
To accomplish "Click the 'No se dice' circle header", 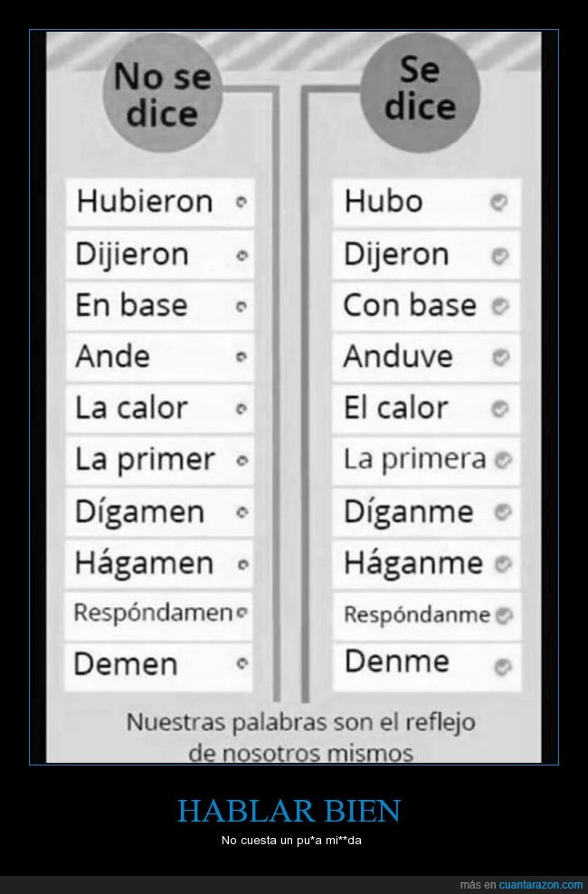I will (162, 93).
